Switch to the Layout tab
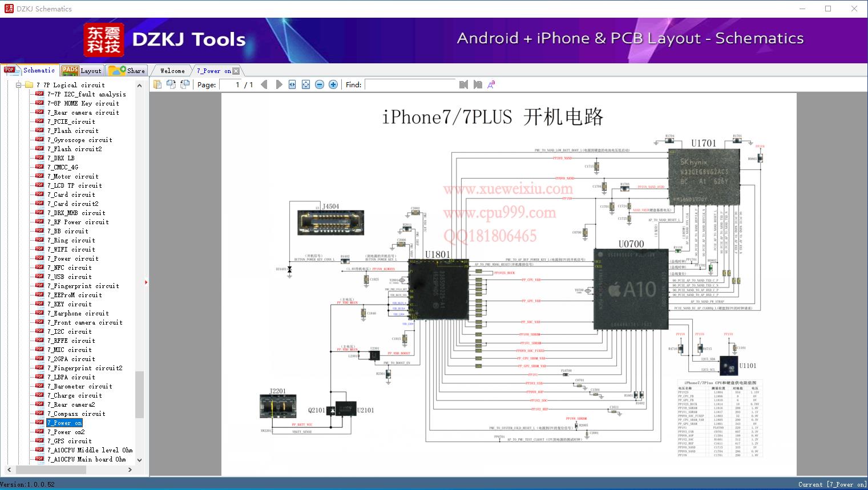 point(82,71)
